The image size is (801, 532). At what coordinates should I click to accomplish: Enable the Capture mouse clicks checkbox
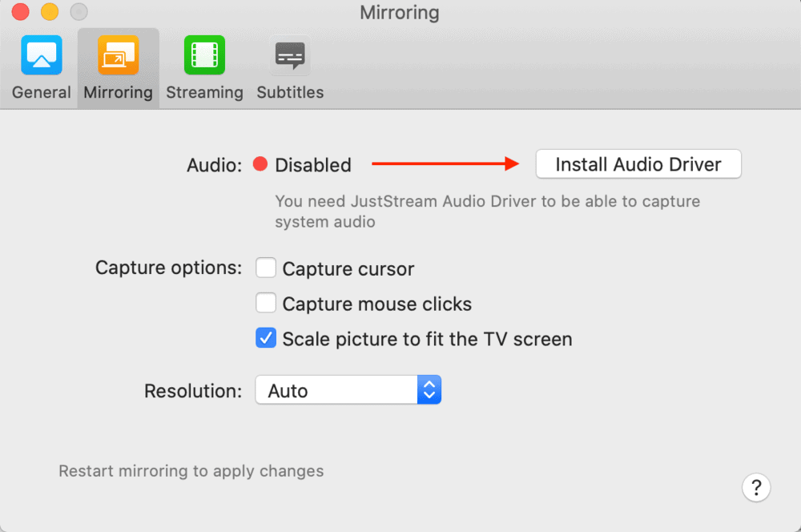click(266, 303)
